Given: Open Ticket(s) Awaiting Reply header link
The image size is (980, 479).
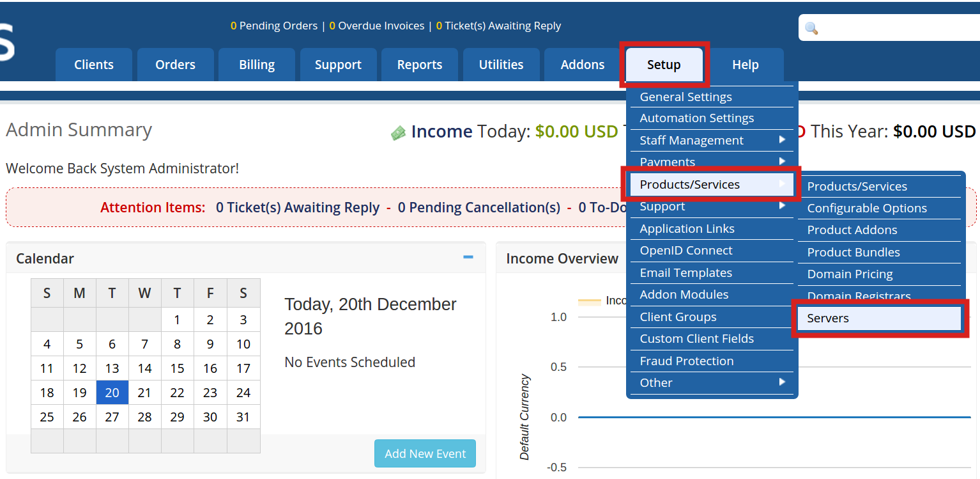Looking at the screenshot, I should [x=498, y=26].
